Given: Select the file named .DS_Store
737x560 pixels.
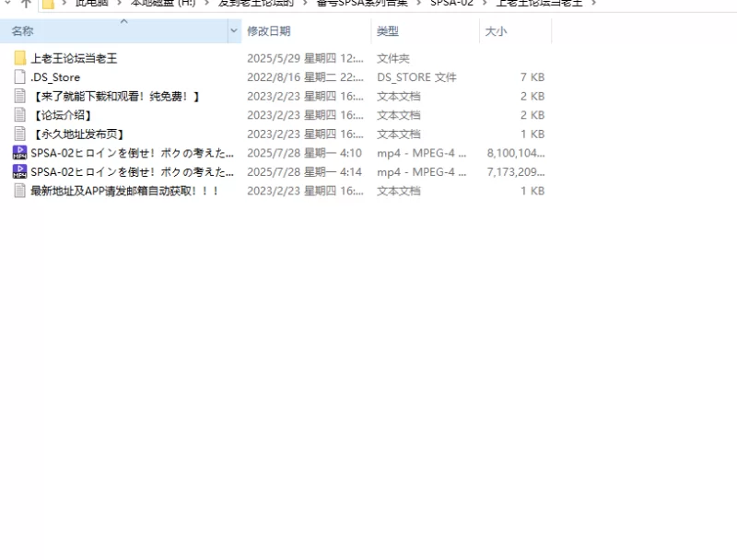Looking at the screenshot, I should coord(55,77).
